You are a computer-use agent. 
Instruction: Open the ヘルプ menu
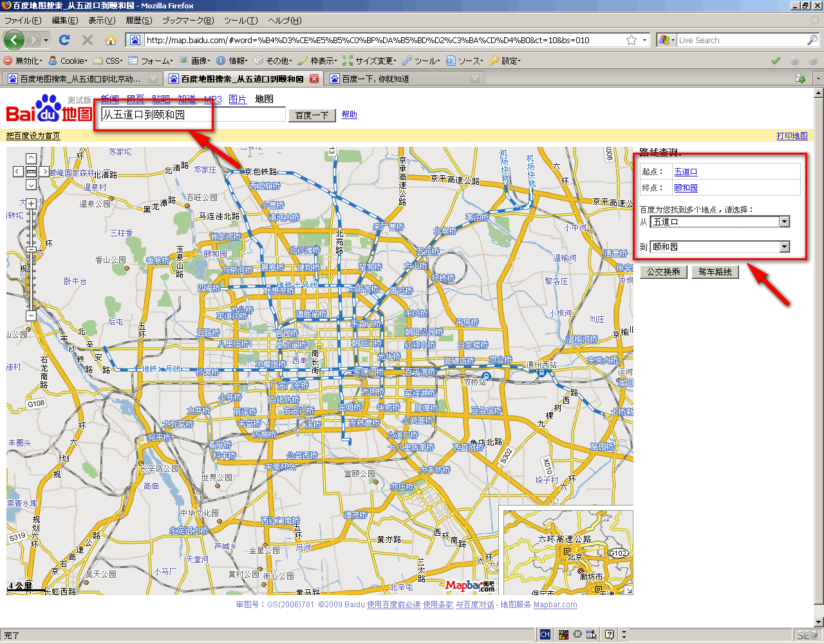click(285, 21)
